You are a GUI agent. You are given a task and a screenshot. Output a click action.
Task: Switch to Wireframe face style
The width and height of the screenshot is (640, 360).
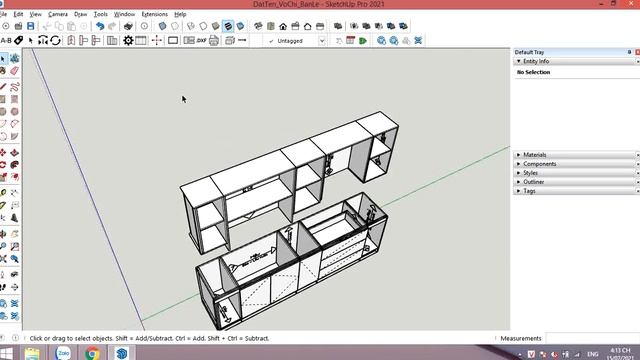click(191, 26)
